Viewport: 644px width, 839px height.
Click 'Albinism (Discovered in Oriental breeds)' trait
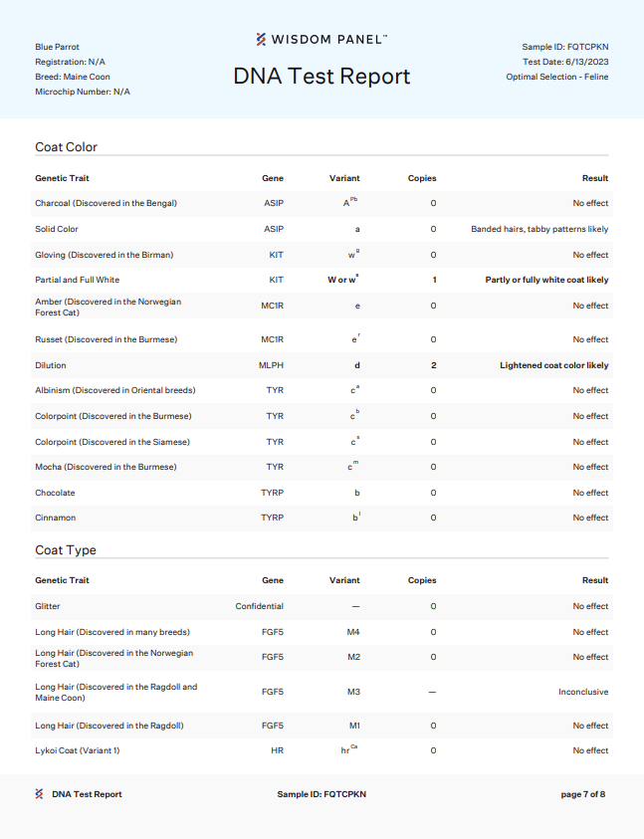[115, 390]
